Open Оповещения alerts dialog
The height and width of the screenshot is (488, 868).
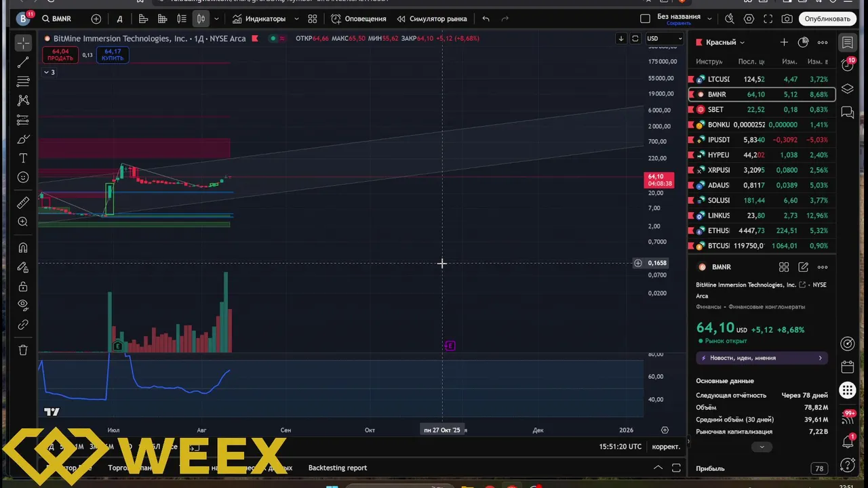359,19
